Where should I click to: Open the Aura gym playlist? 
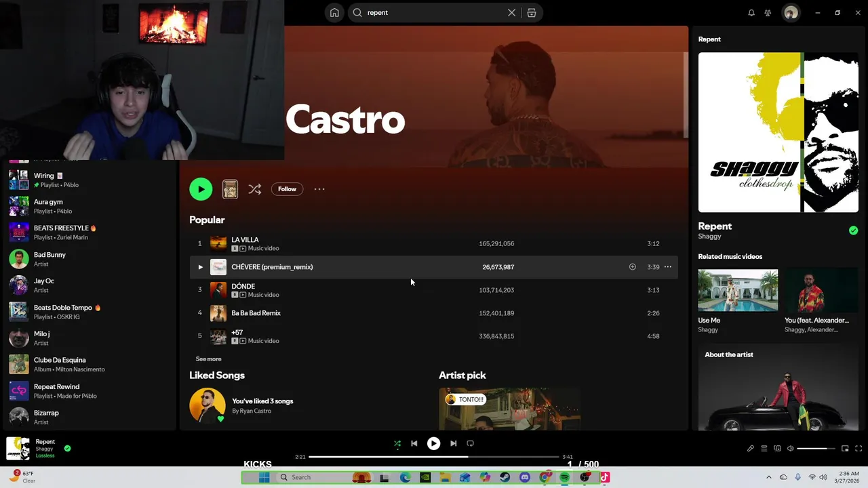pyautogui.click(x=90, y=206)
